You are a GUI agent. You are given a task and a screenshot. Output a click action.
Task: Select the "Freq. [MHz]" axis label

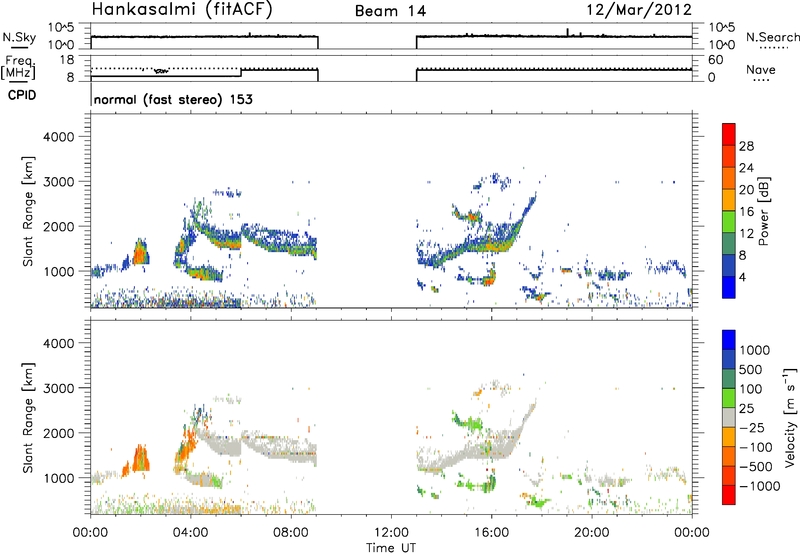click(18, 68)
